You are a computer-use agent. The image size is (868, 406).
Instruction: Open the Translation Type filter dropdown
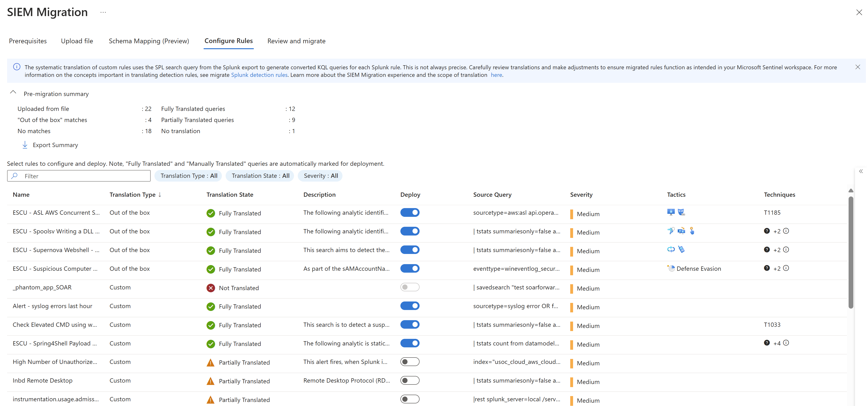[x=188, y=175]
